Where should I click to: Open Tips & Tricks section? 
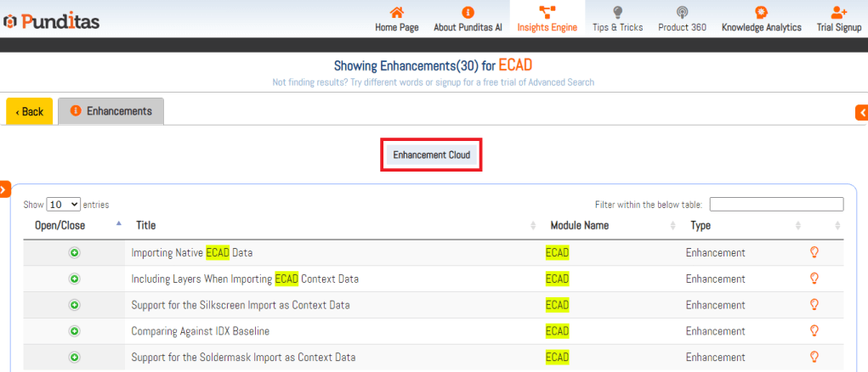pos(618,19)
